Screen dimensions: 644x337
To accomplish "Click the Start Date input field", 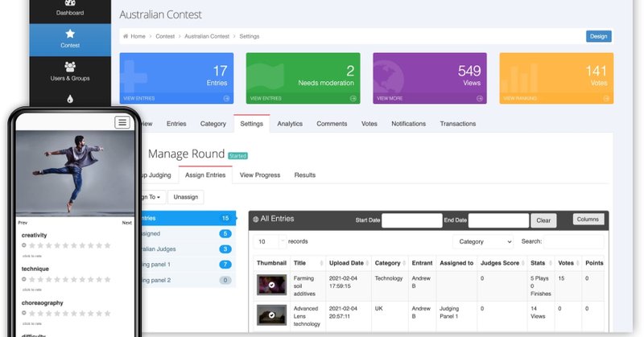I will pyautogui.click(x=411, y=220).
